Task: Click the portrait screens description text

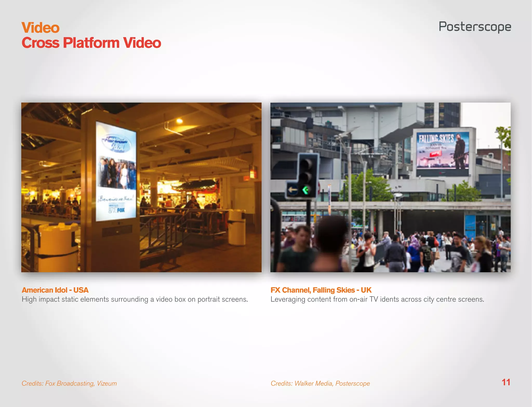Action: click(135, 299)
